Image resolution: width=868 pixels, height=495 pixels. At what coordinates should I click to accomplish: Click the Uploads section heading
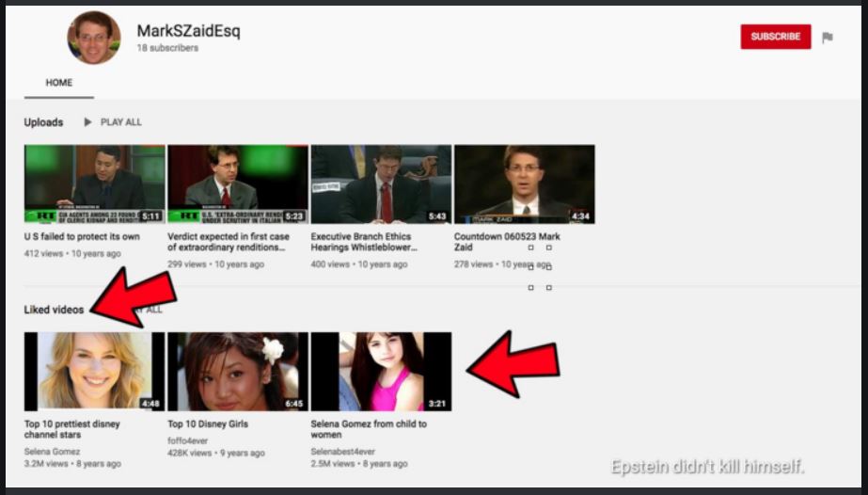point(43,122)
